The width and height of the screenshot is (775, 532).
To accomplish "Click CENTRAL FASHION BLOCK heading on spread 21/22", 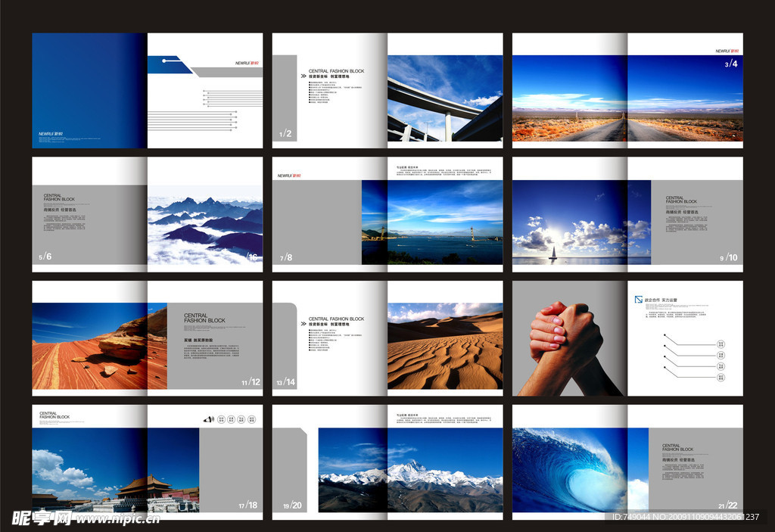I will (x=677, y=447).
